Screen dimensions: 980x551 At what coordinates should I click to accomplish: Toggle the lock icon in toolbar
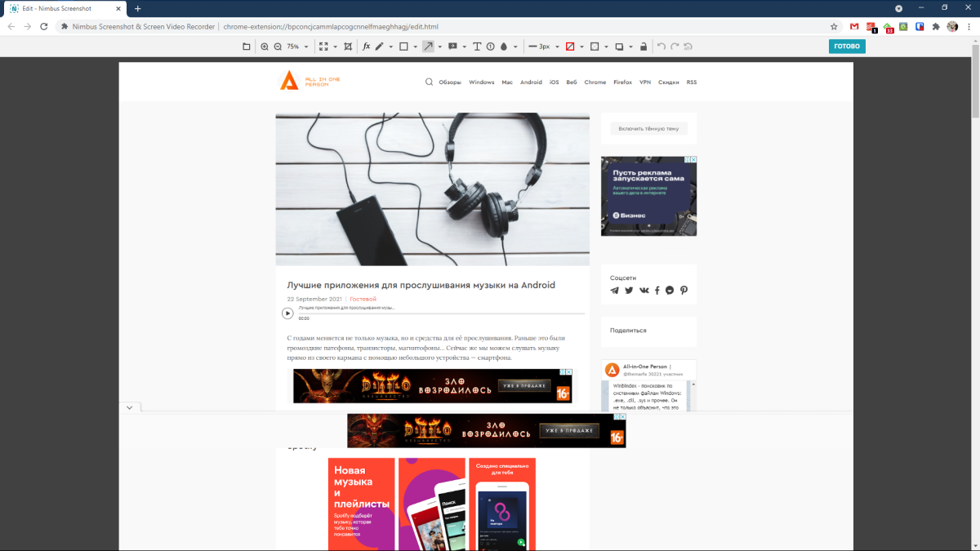click(644, 47)
